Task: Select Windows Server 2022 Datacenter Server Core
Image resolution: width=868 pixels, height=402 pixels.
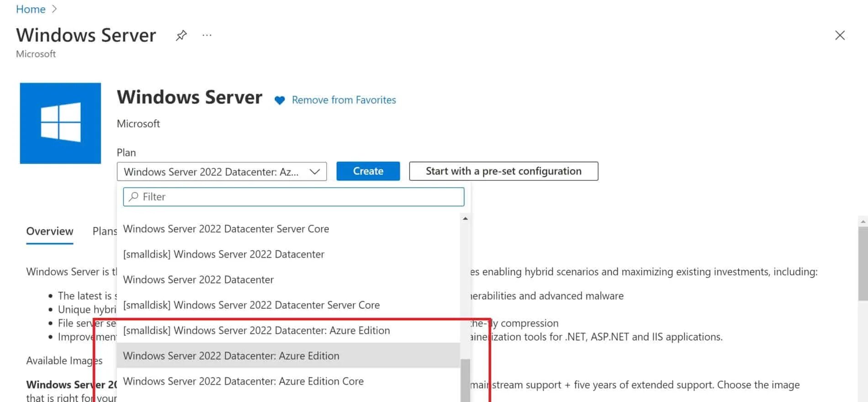Action: [288, 228]
